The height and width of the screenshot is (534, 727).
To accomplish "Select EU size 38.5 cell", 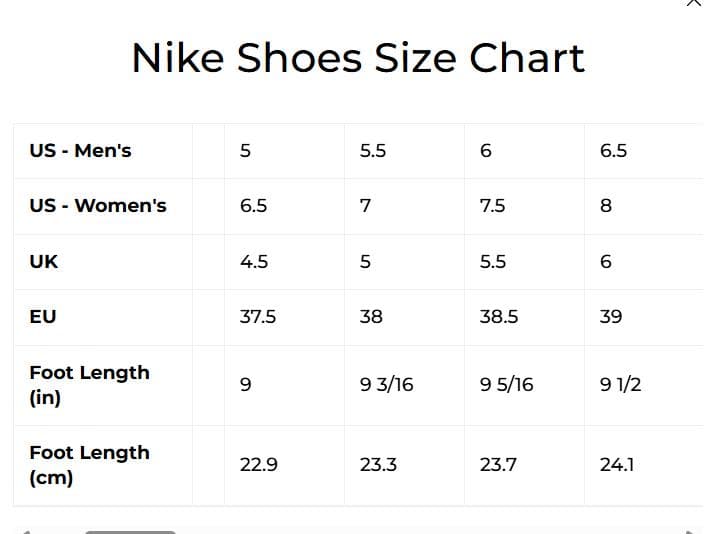I will [x=499, y=317].
